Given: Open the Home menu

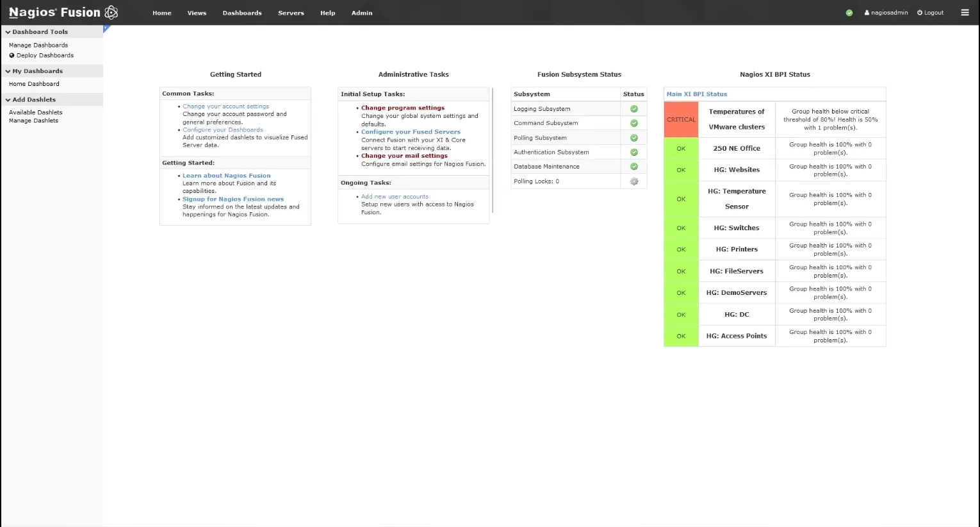Looking at the screenshot, I should (x=162, y=13).
